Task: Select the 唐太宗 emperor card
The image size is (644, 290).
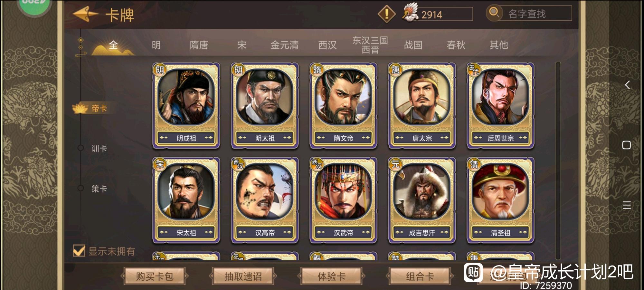Action: coord(422,106)
